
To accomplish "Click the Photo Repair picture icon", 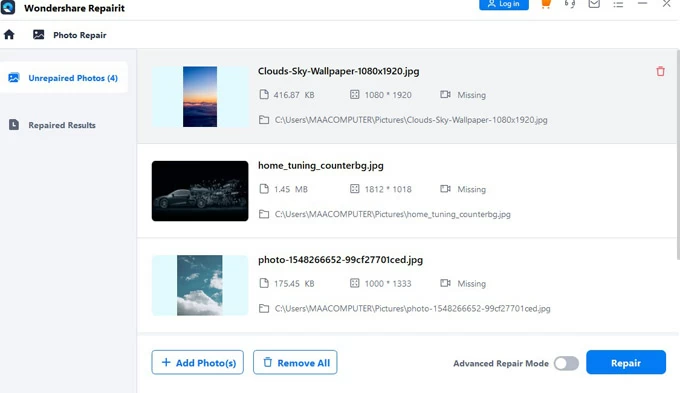I will 39,35.
